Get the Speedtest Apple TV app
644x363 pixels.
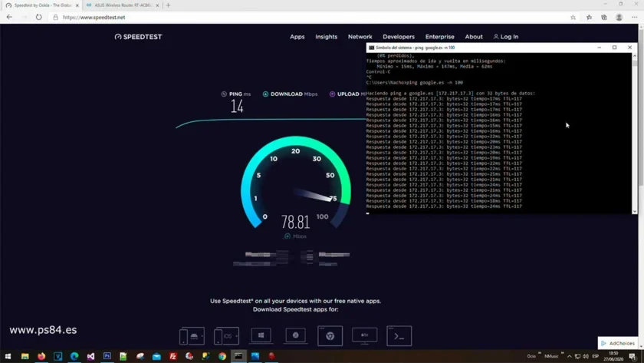364,335
